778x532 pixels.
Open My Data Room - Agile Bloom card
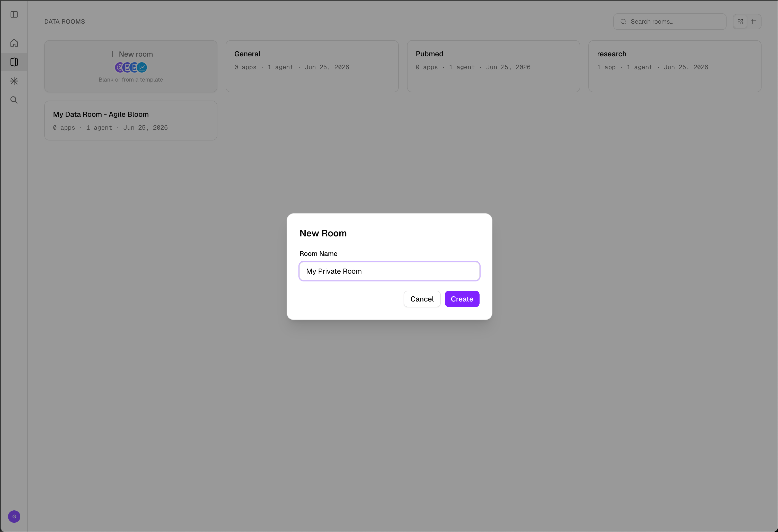point(130,121)
